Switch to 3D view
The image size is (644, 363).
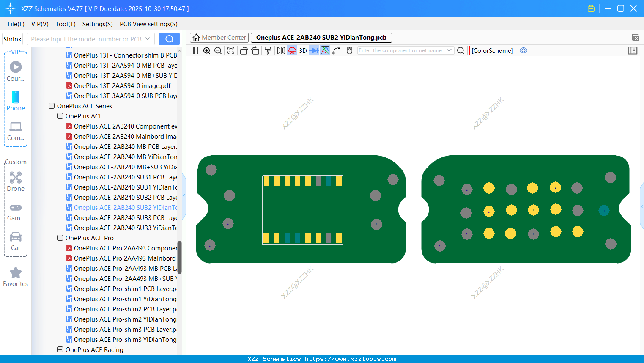(x=303, y=50)
